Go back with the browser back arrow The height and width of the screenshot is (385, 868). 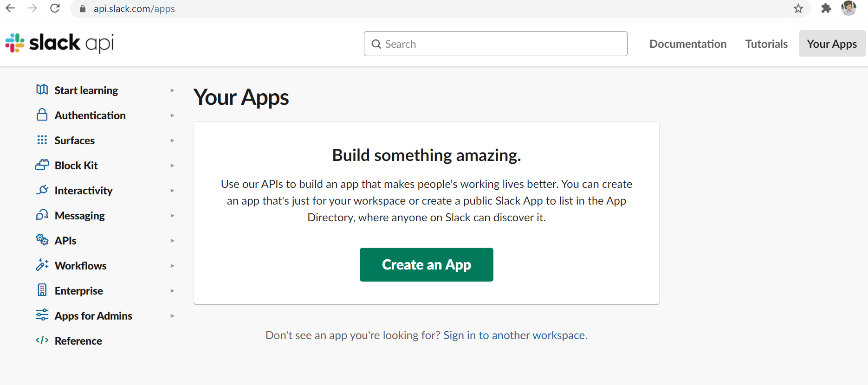(x=10, y=8)
